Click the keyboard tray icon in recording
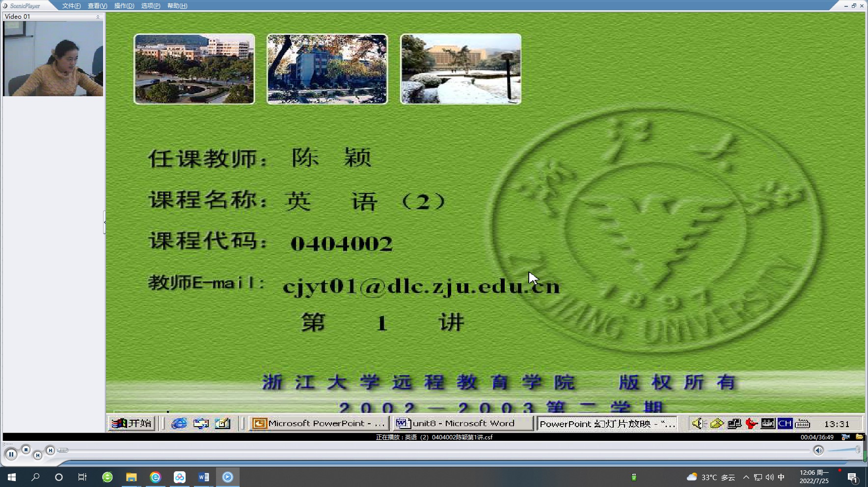This screenshot has height=487, width=868. (802, 423)
